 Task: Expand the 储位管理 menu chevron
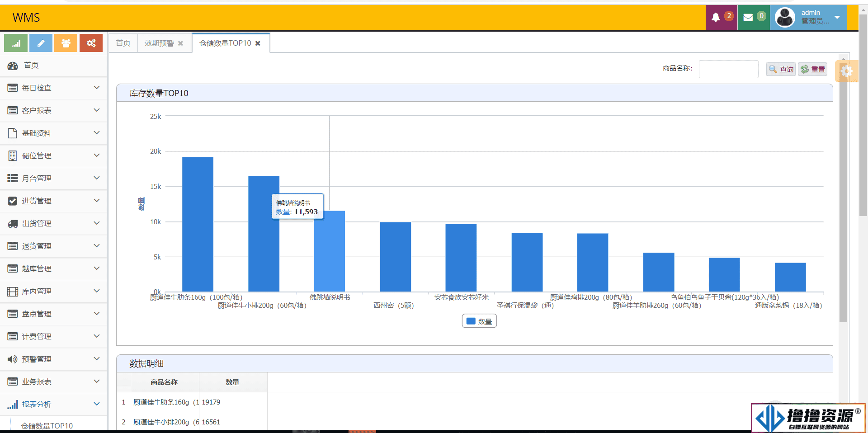click(x=96, y=155)
